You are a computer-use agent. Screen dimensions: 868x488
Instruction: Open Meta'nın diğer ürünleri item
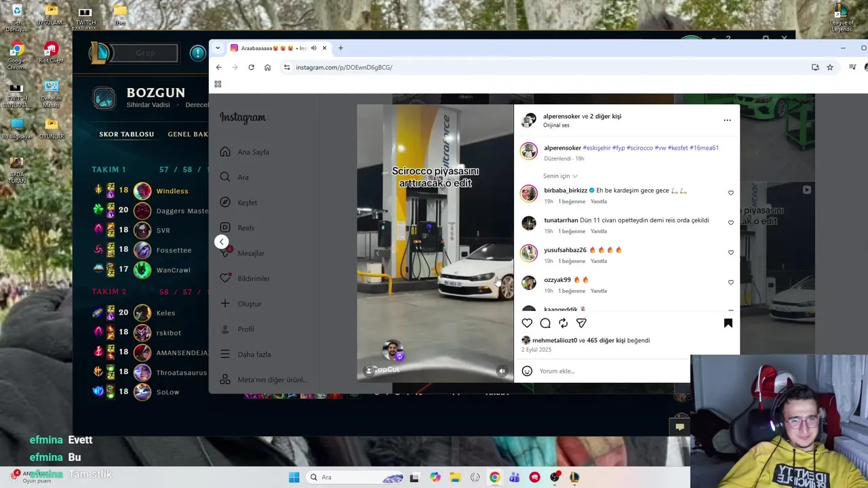[x=264, y=380]
